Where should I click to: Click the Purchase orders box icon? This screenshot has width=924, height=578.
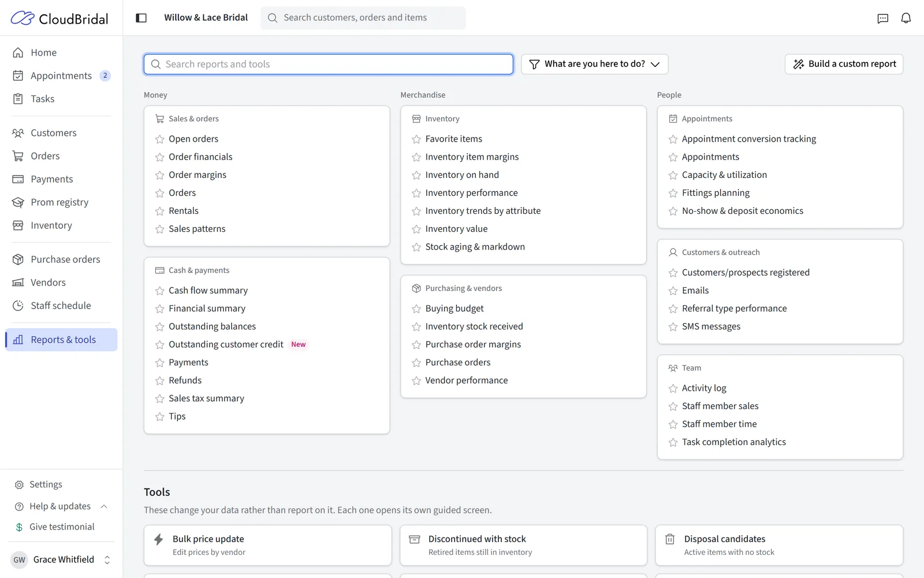(18, 260)
